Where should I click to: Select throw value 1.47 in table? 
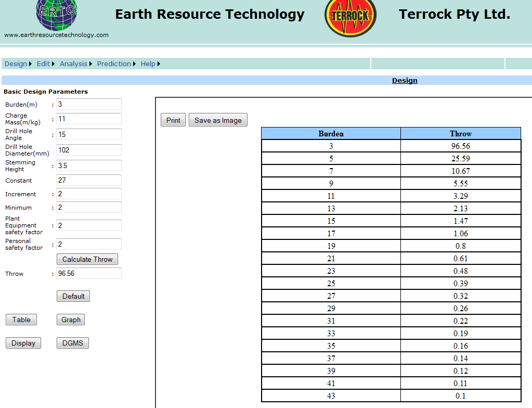461,221
